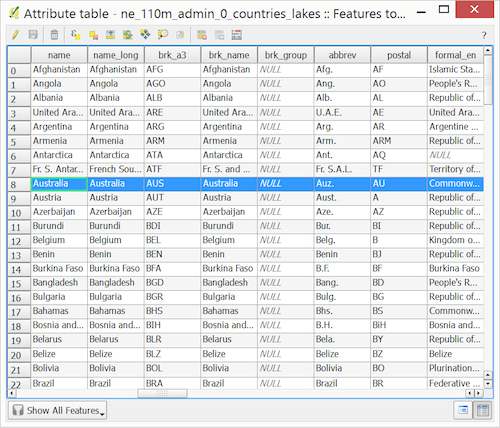Click the B.H. abbreviation cell
The image size is (500, 428).
[x=342, y=325]
